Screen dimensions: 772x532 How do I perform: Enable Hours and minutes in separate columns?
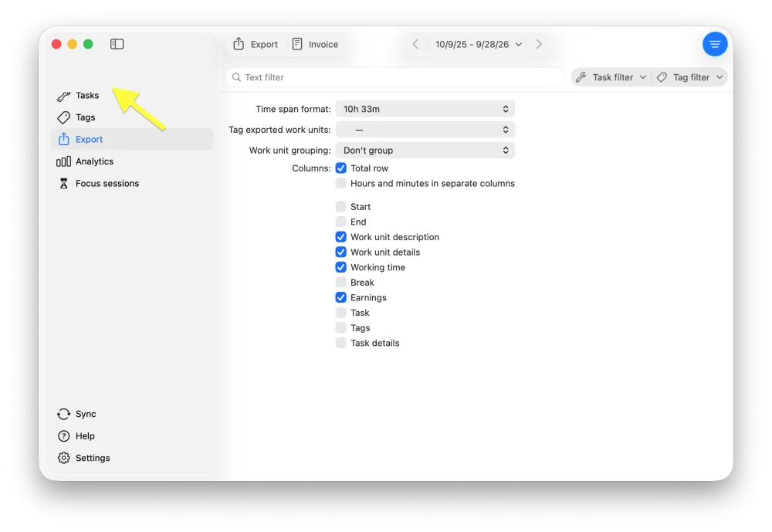[340, 184]
